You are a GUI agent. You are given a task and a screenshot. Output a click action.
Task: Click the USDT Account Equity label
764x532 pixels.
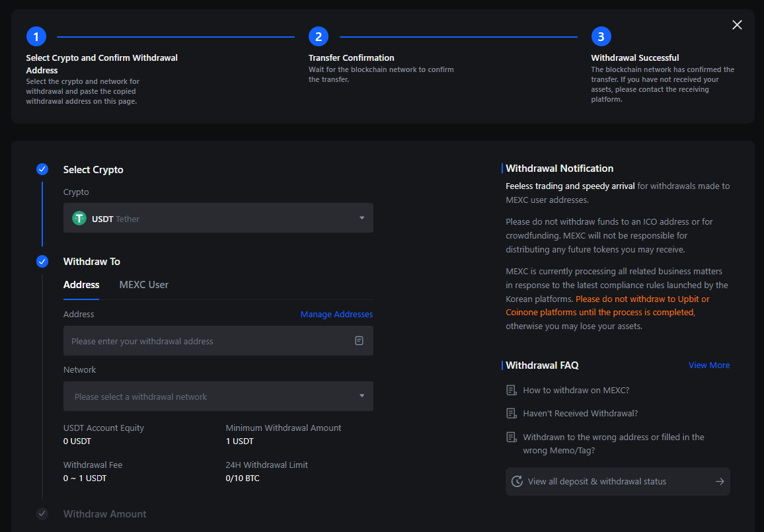coord(104,428)
